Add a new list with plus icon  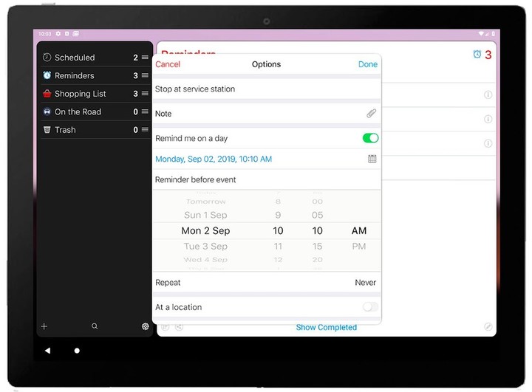(44, 326)
